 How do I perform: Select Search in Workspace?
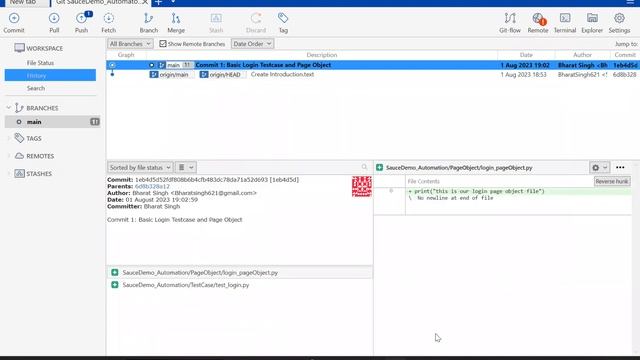(36, 88)
